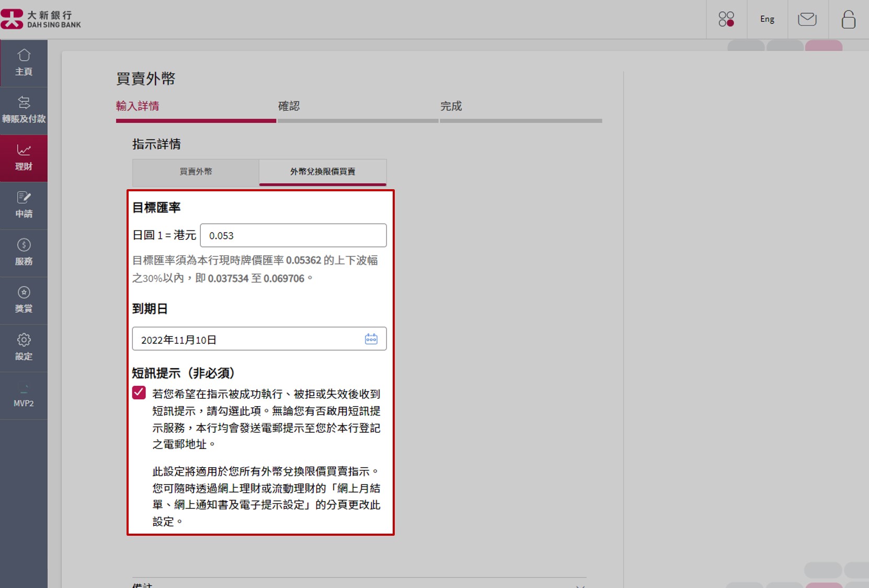Click the target exchange rate input field

pos(293,235)
